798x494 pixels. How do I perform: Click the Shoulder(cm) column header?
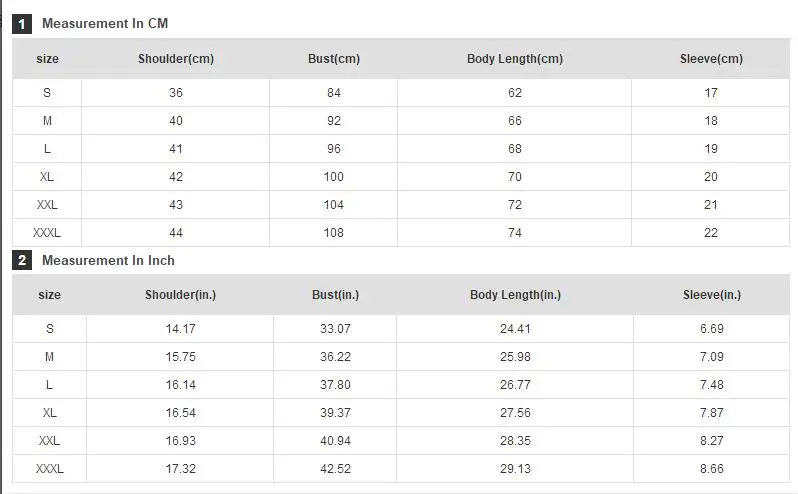(x=176, y=59)
